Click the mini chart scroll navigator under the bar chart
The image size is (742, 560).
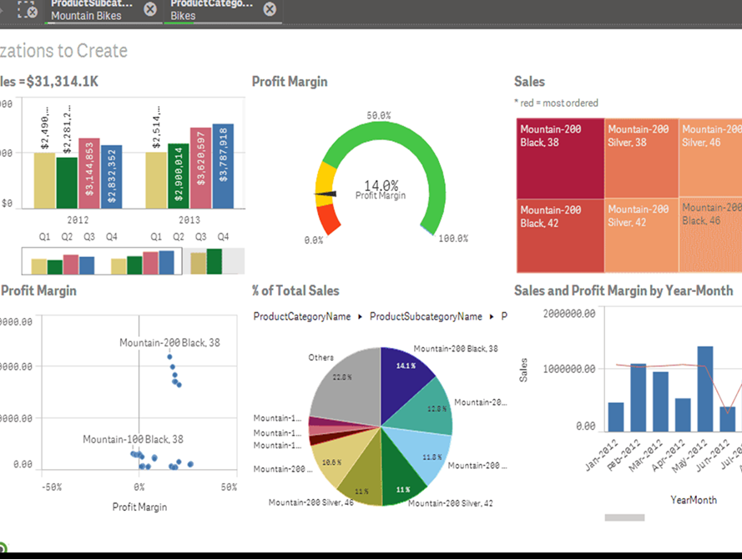click(x=134, y=261)
